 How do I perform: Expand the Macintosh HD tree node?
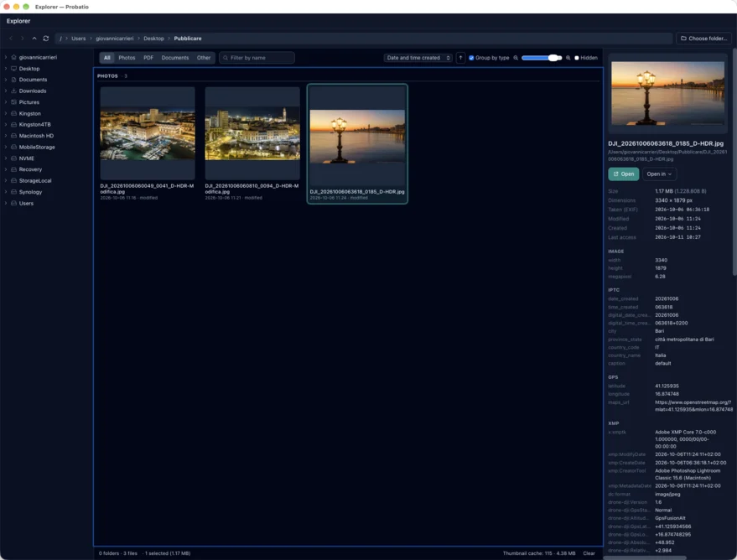[6, 136]
